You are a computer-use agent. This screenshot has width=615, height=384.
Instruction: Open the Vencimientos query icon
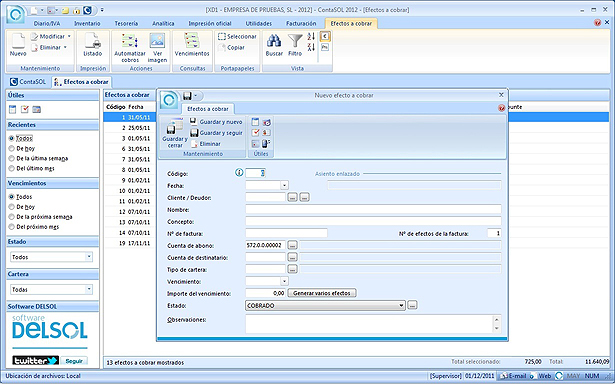[192, 41]
